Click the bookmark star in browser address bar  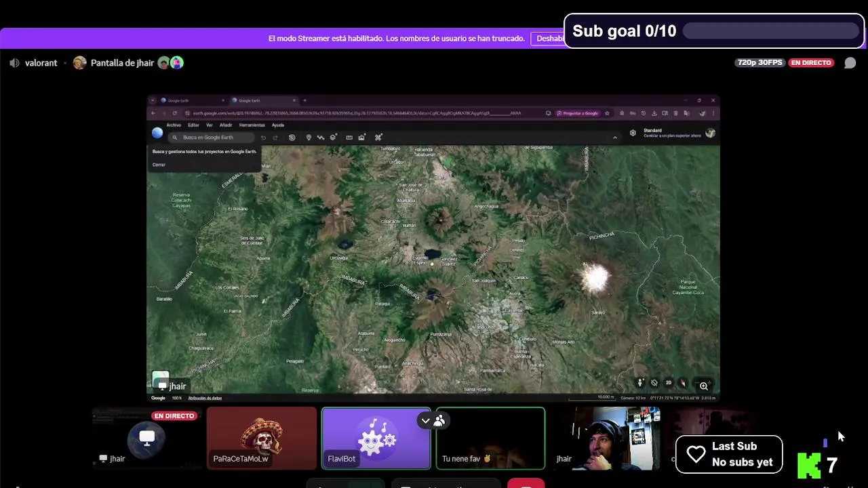coord(607,113)
